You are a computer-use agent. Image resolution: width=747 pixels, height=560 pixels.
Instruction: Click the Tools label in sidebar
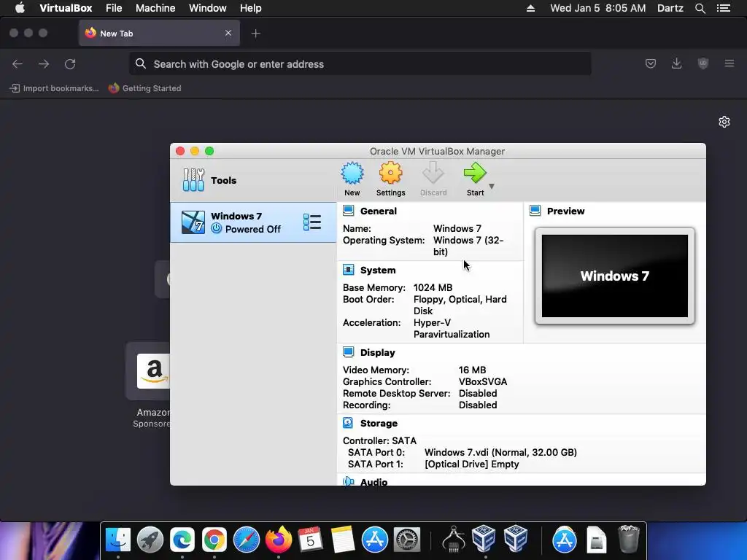pyautogui.click(x=223, y=181)
